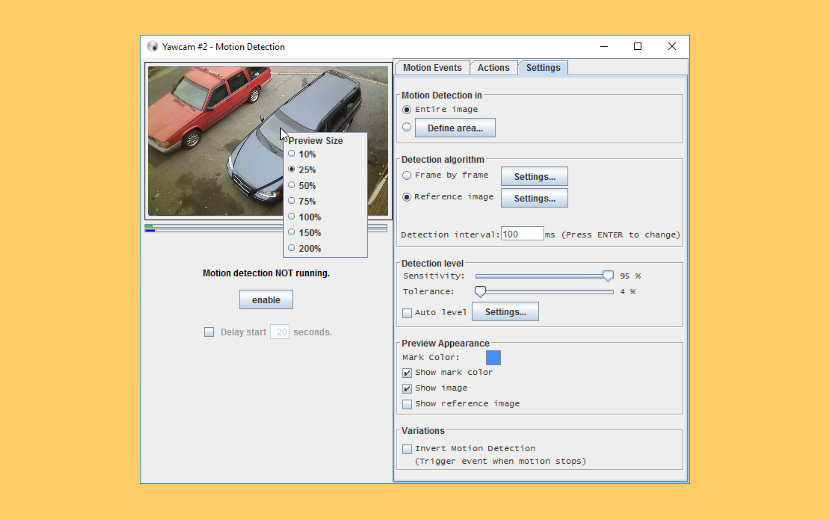The width and height of the screenshot is (830, 519).
Task: Maximize the Yawcam Motion Detection window
Action: tap(638, 46)
